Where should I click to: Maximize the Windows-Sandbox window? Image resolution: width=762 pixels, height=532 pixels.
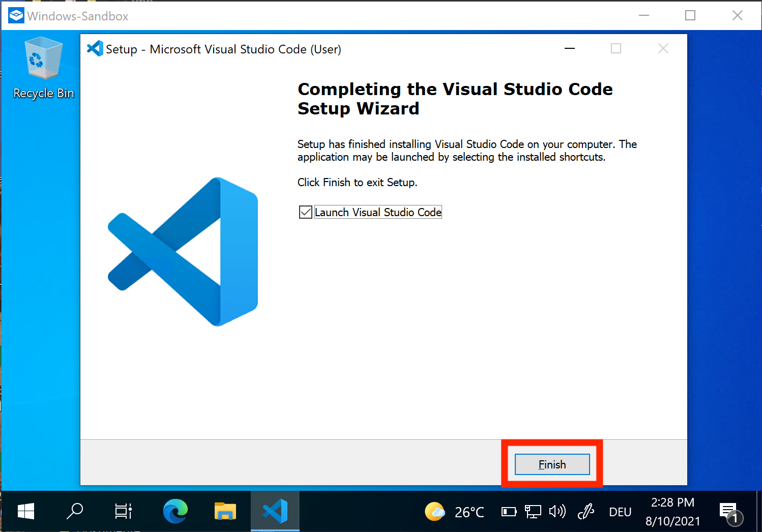(690, 15)
